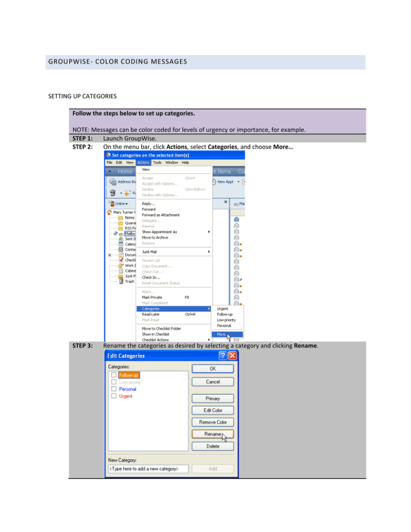The image size is (411, 532).
Task: Choose More... in Categories submenu
Action: pyautogui.click(x=227, y=334)
